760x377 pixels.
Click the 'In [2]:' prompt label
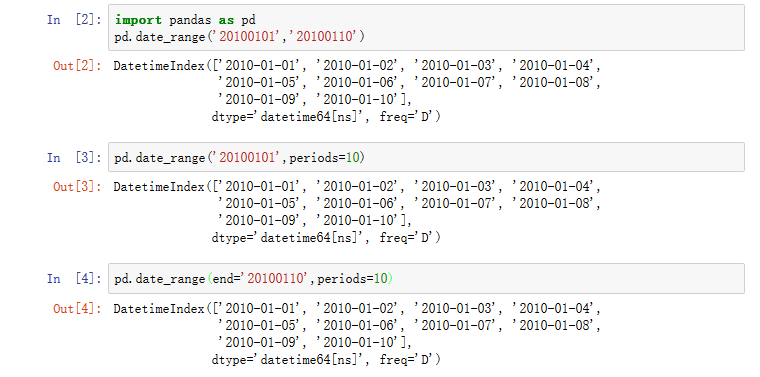pos(74,20)
